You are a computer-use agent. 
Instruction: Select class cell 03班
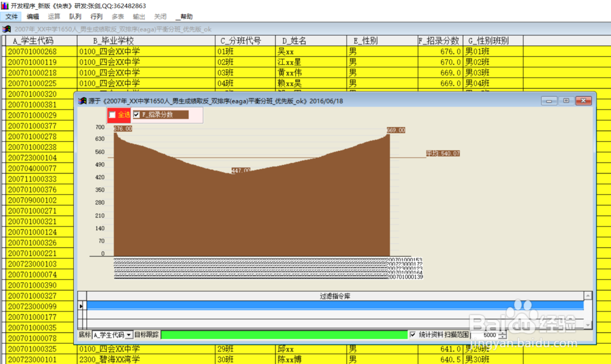(x=245, y=73)
